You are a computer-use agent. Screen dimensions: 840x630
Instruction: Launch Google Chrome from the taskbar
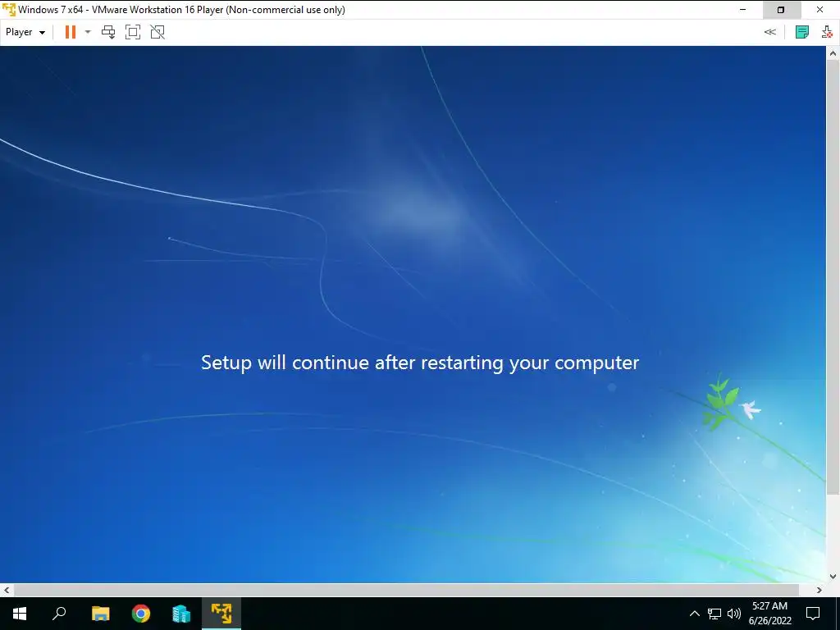141,614
